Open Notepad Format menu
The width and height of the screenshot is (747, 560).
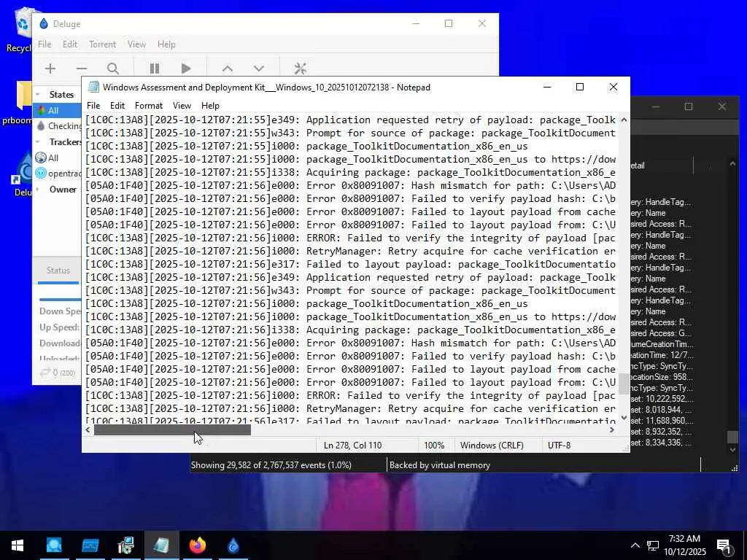149,106
